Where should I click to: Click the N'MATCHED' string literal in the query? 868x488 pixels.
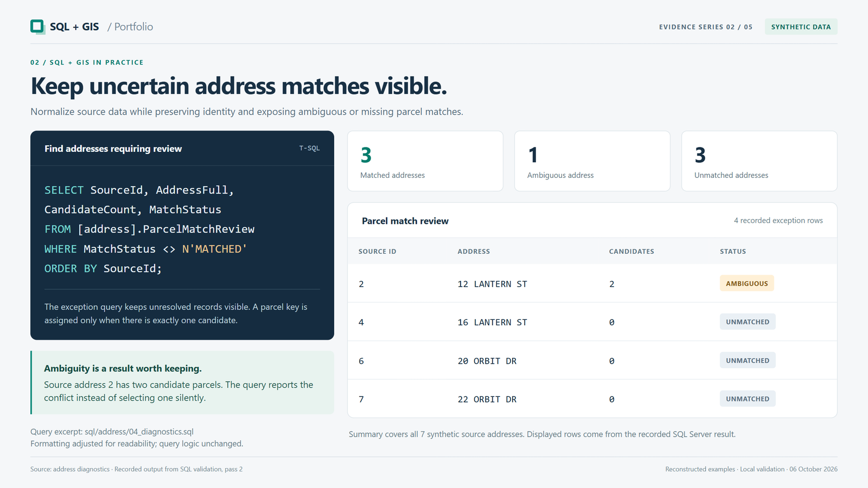pos(214,249)
